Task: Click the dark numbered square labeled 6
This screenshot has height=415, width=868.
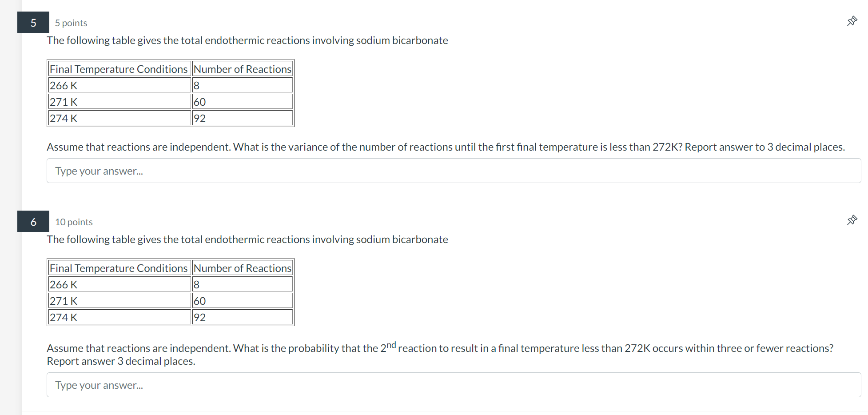Action: [x=33, y=221]
